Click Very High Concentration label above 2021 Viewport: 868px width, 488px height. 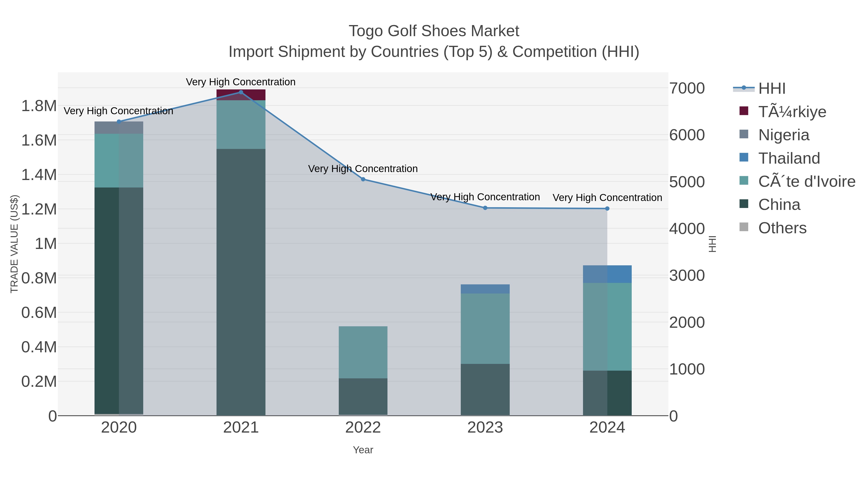pos(241,82)
